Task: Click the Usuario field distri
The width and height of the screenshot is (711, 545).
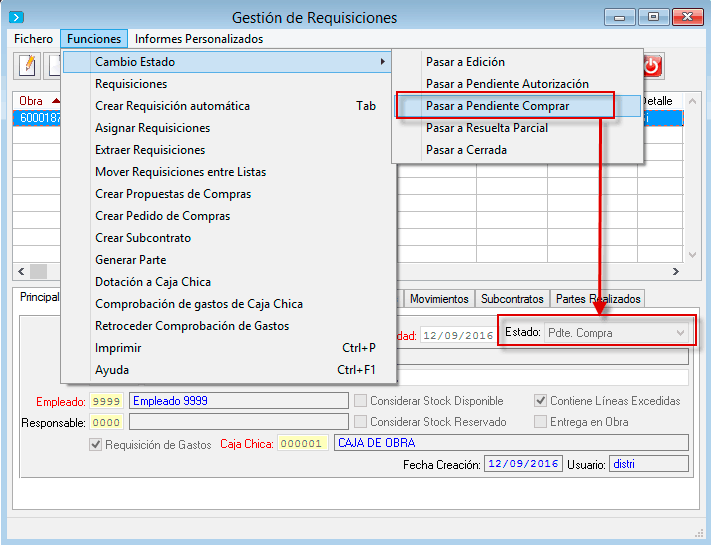Action: pos(649,464)
